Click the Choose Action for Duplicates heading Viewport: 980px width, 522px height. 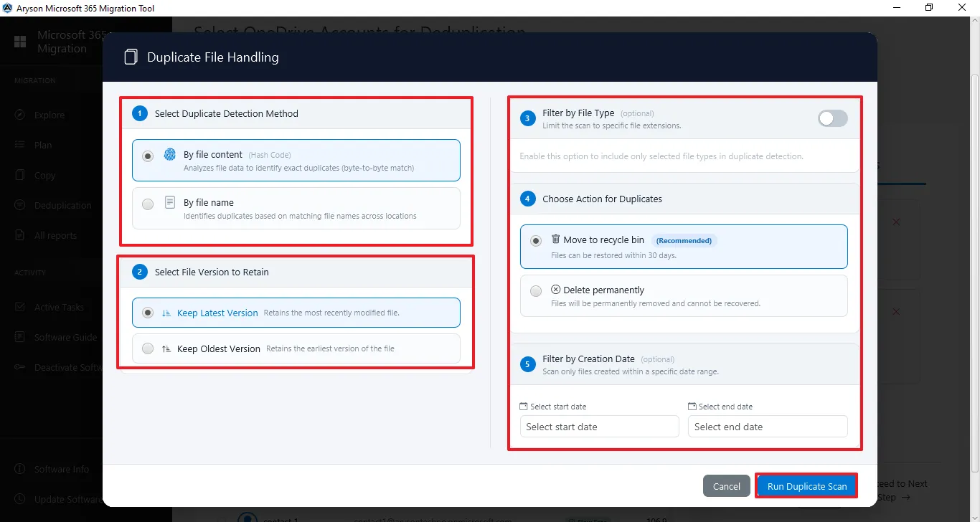pyautogui.click(x=602, y=199)
